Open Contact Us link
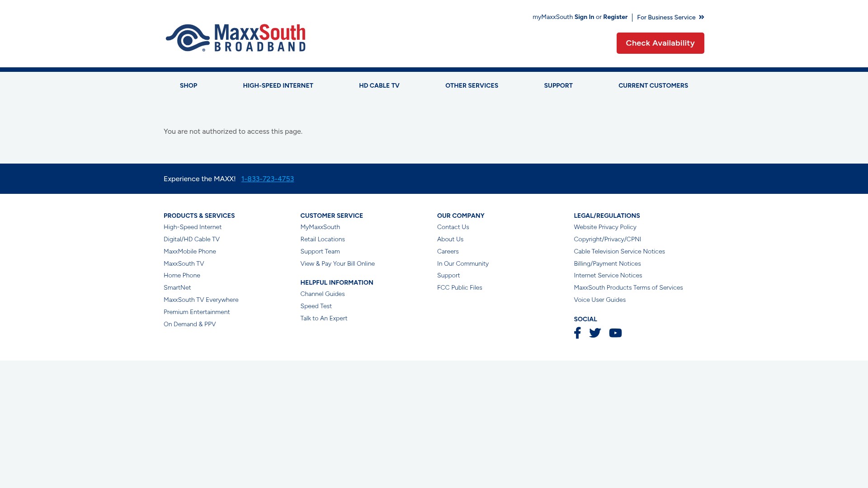 coord(453,227)
